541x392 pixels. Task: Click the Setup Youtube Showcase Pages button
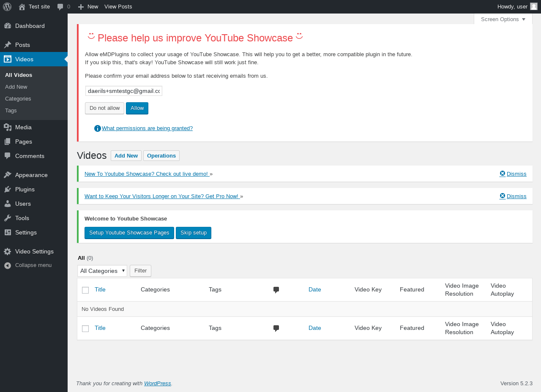(129, 233)
